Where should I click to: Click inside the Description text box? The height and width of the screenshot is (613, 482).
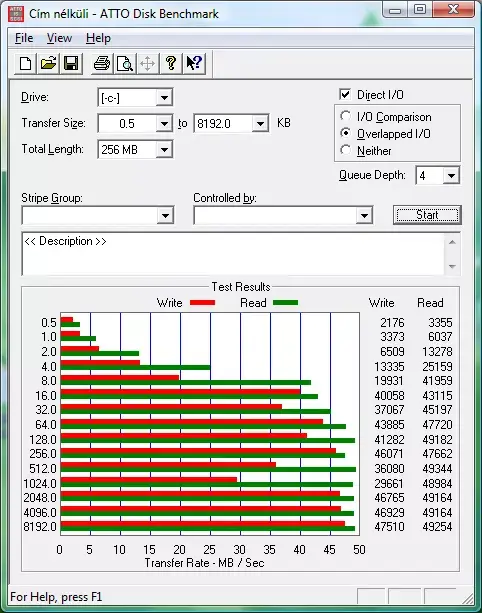coord(233,254)
